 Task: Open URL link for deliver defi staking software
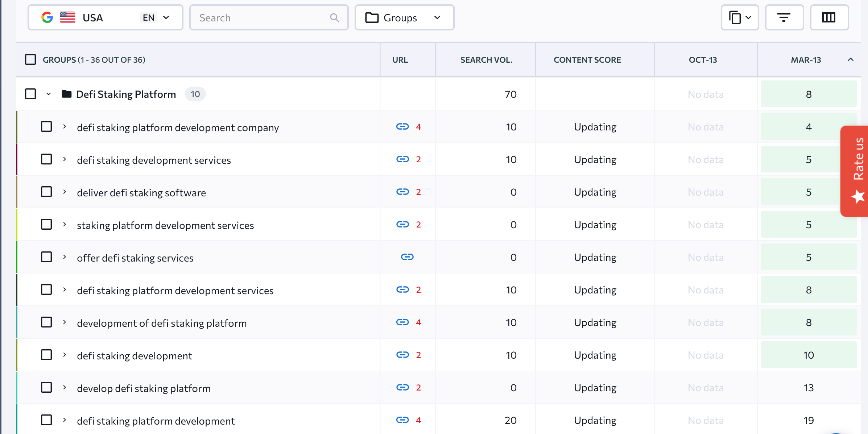tap(402, 192)
